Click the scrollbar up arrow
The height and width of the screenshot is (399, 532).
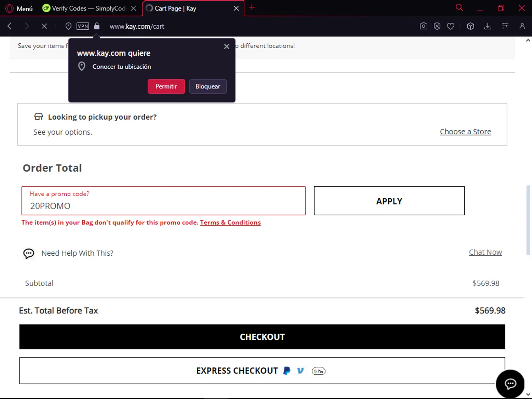click(x=528, y=40)
